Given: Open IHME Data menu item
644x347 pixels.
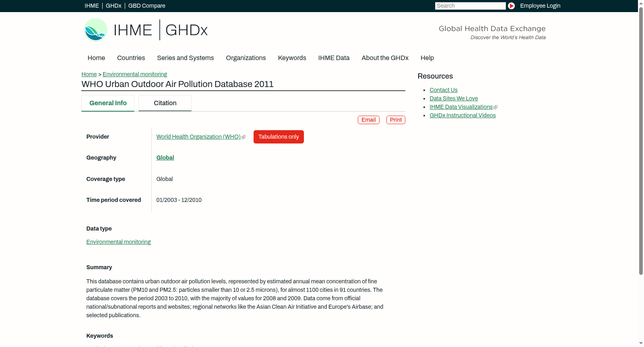Looking at the screenshot, I should click(x=334, y=58).
